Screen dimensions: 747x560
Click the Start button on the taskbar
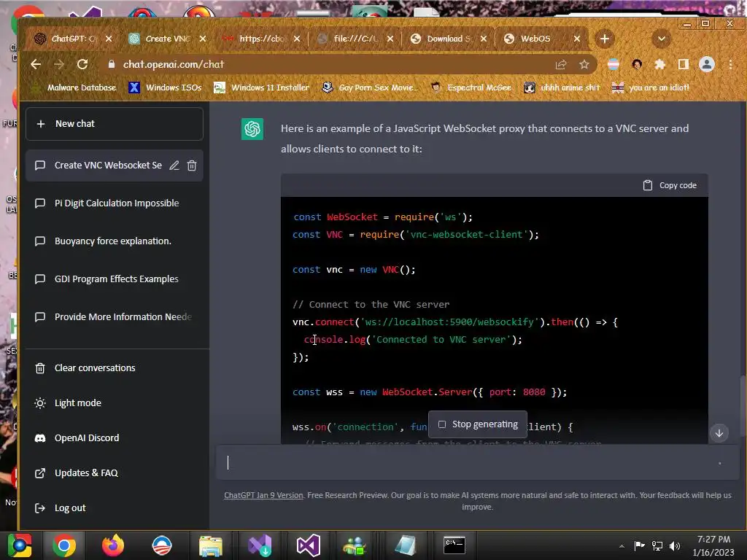pyautogui.click(x=20, y=545)
